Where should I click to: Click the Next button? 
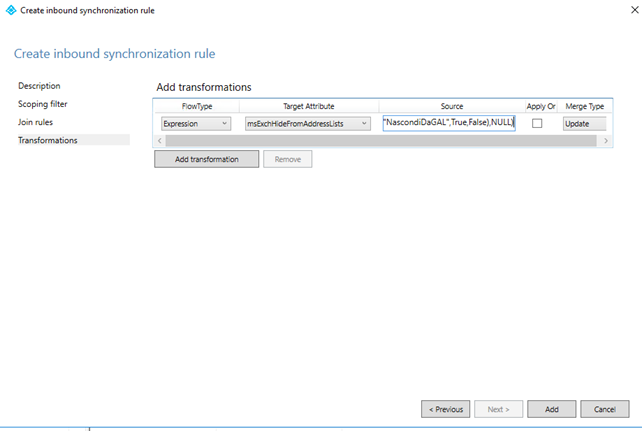[x=498, y=409]
